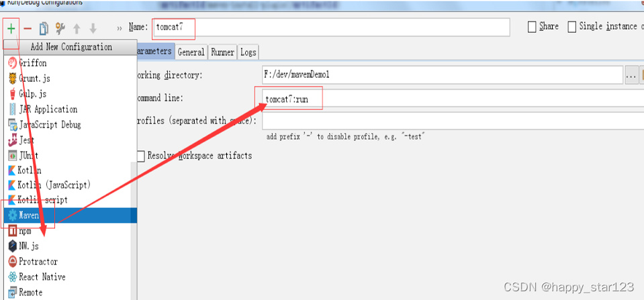Click the Add New Configuration popup header

[x=71, y=47]
